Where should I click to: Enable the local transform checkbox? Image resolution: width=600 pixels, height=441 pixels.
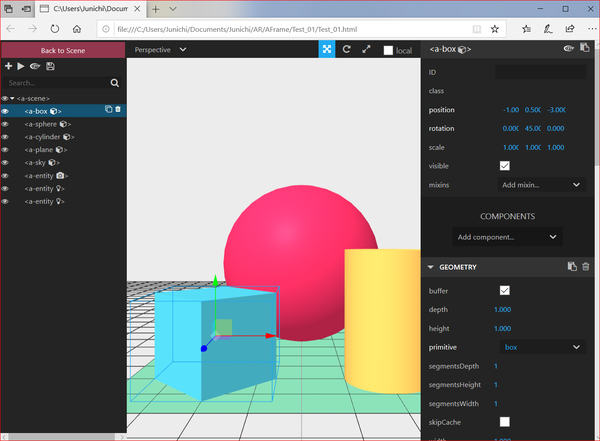389,50
